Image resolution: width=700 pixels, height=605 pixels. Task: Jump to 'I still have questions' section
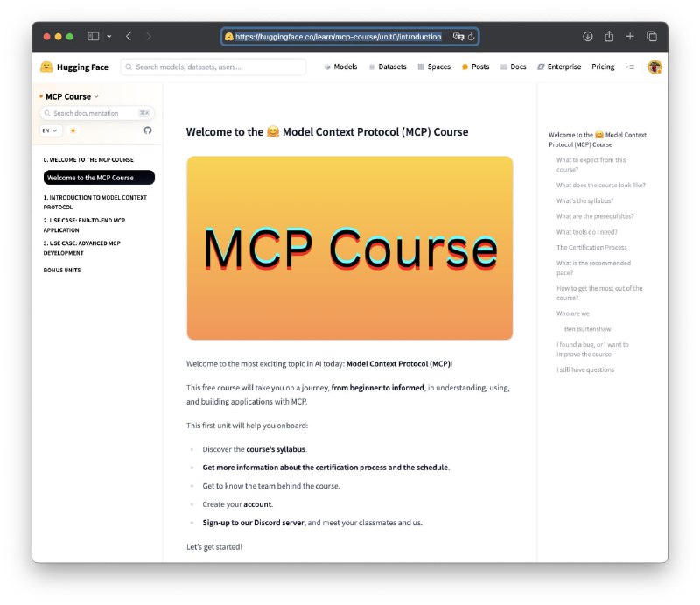[x=585, y=369]
